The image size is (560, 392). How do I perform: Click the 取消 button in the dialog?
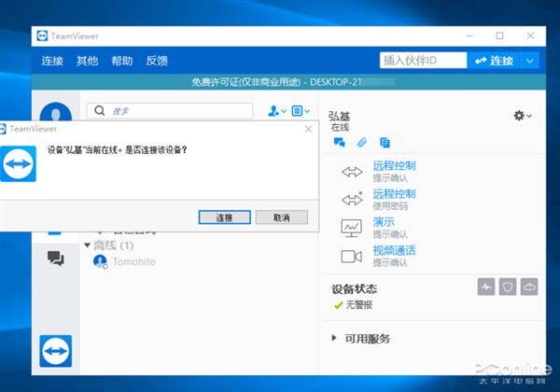pos(282,217)
